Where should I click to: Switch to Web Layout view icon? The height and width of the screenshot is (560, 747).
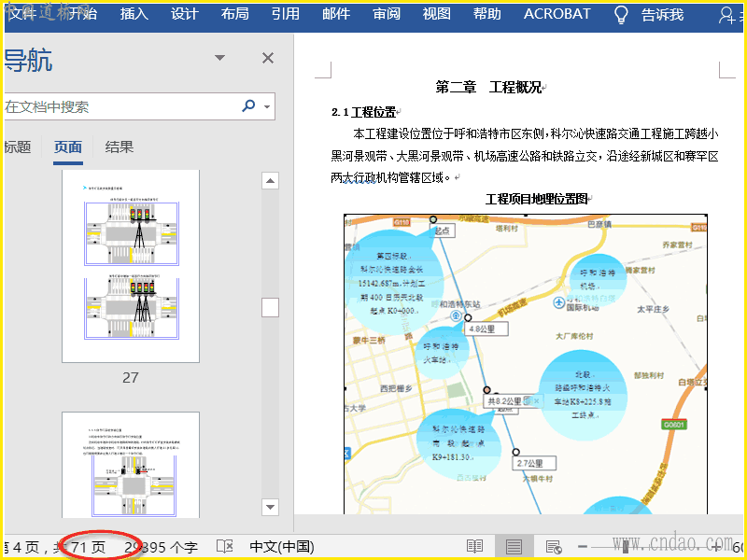point(553,547)
